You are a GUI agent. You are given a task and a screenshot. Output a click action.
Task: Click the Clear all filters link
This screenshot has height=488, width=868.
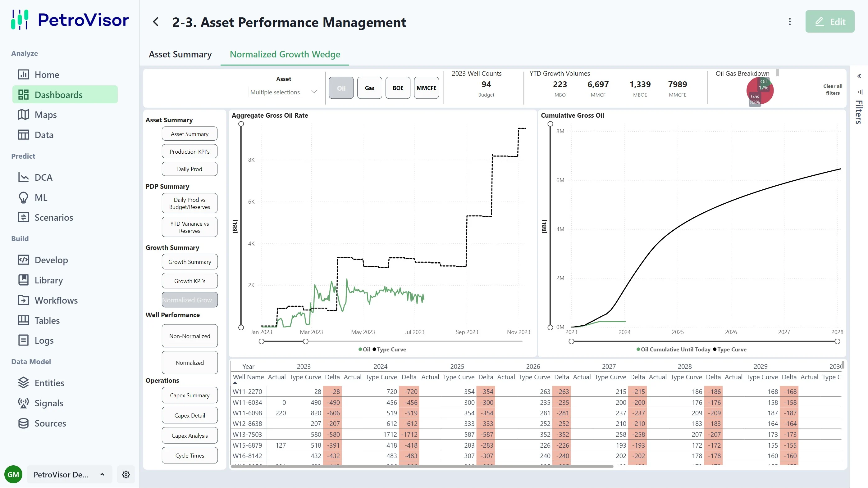coord(832,90)
